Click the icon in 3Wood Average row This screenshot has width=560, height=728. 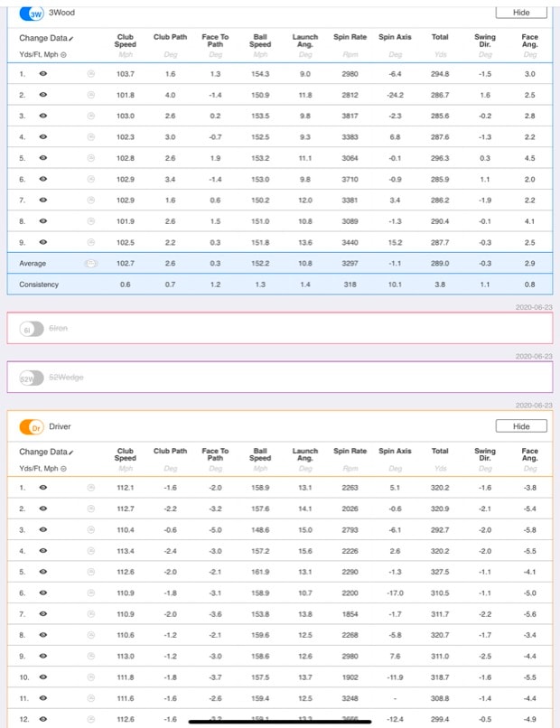click(x=90, y=264)
